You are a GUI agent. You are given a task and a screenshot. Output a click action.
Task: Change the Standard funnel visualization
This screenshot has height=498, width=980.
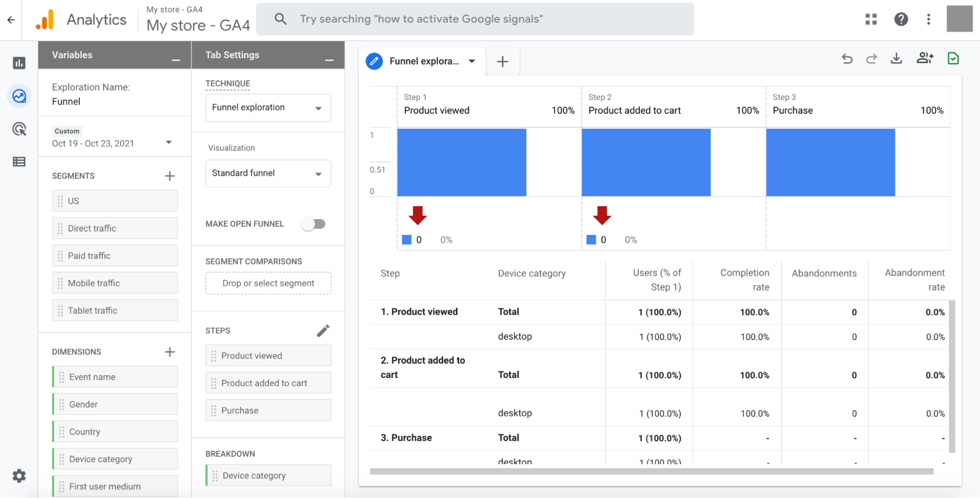click(x=268, y=173)
